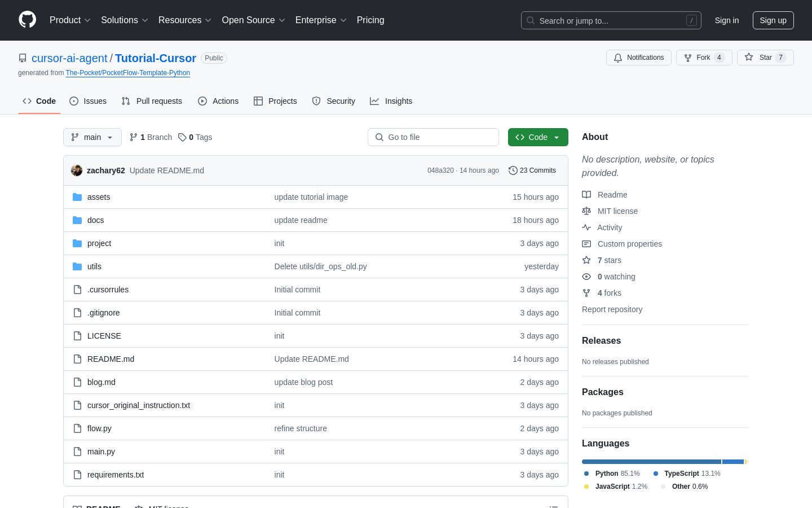Screen dimensions: 812x508
Task: Open the GitHub homepage logo
Action: coord(28,20)
